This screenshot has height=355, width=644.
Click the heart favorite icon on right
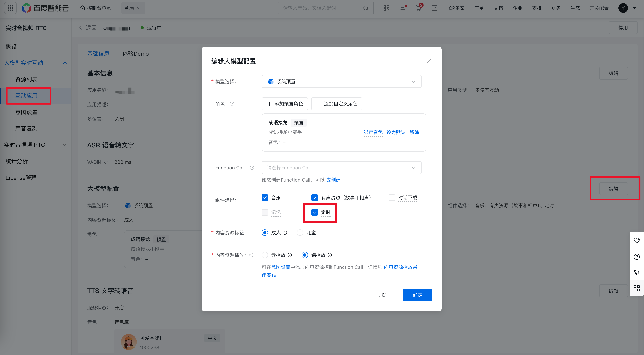click(x=636, y=240)
